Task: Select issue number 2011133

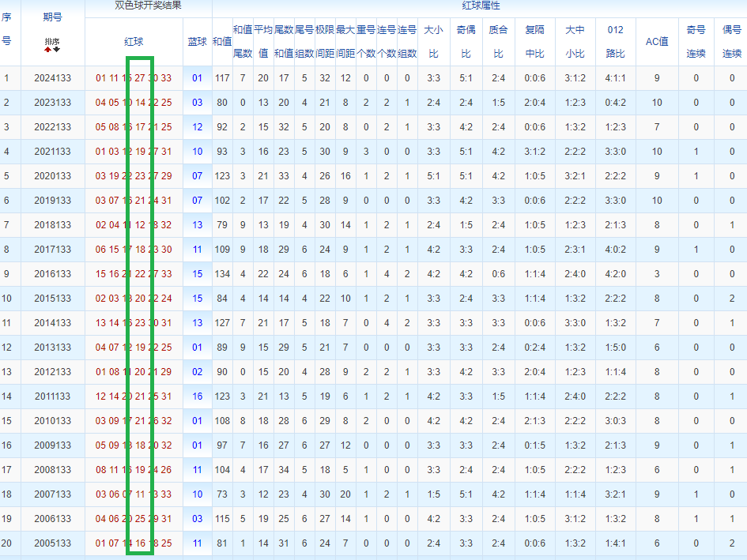Action: click(52, 397)
